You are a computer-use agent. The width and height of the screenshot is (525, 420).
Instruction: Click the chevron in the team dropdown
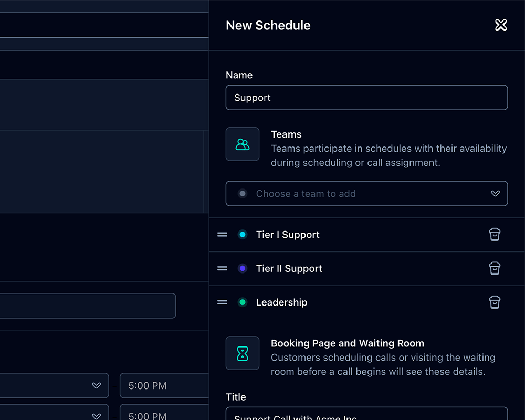click(495, 194)
